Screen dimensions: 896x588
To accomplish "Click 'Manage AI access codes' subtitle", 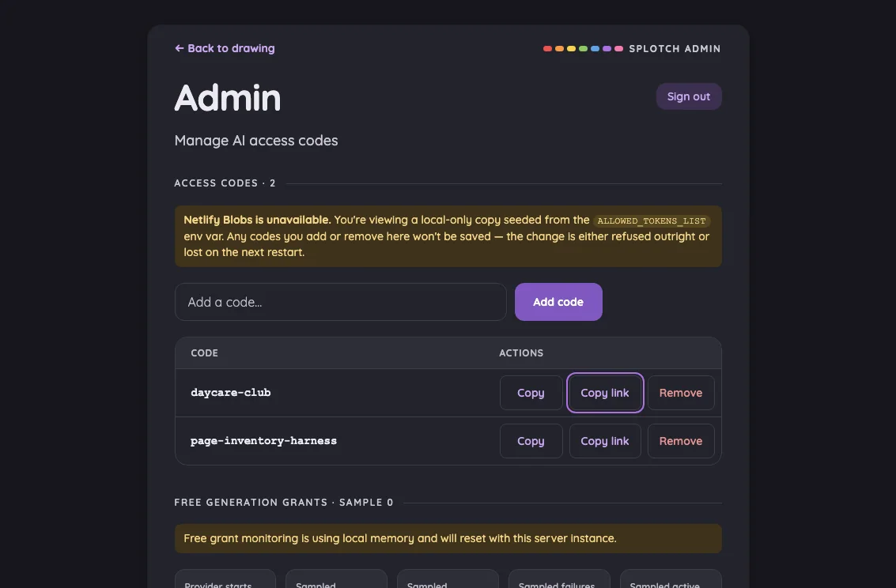I will click(256, 141).
